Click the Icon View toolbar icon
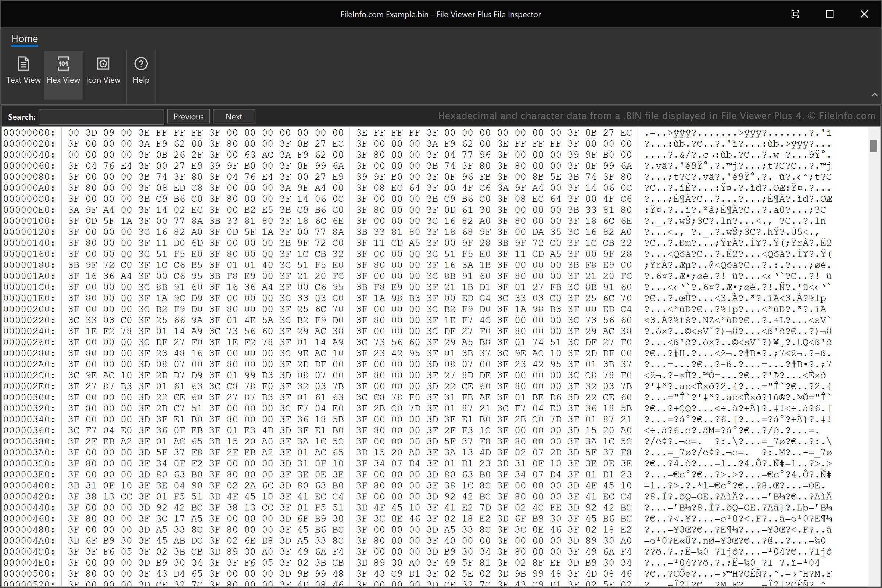Screen dimensions: 882x588 coord(103,69)
